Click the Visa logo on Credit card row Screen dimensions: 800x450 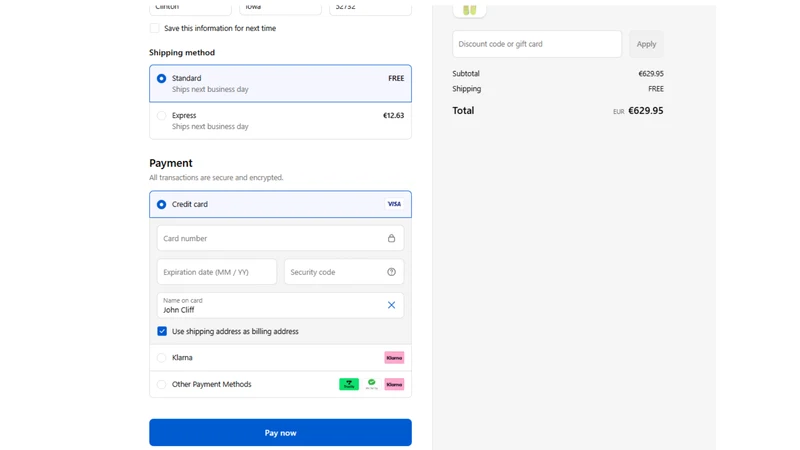point(394,204)
